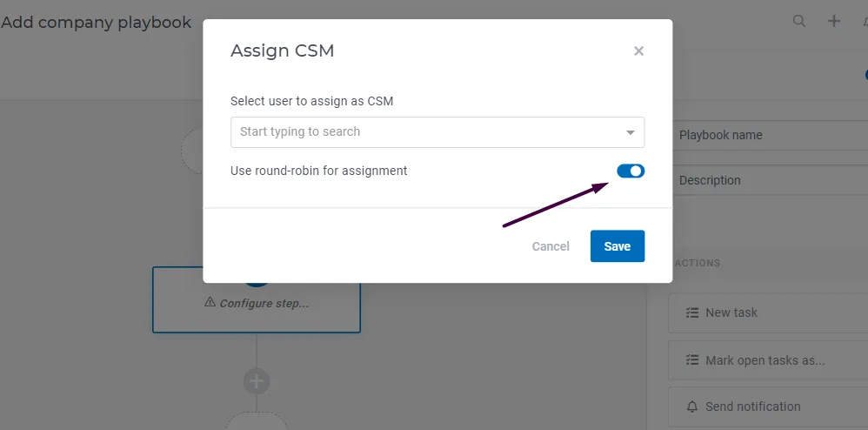Choose Mark open tasks as action
Viewport: 868px width, 430px height.
click(768, 360)
